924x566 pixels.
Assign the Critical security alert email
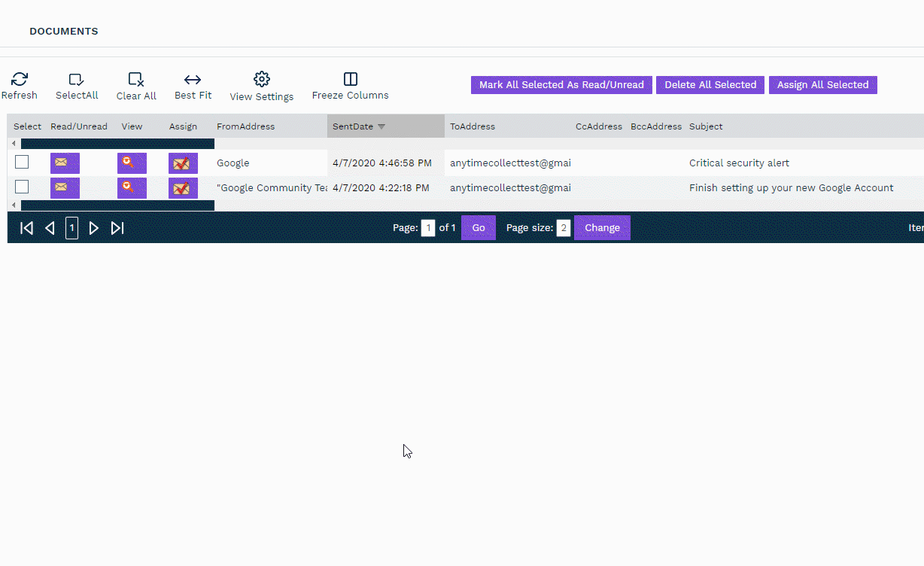(183, 163)
